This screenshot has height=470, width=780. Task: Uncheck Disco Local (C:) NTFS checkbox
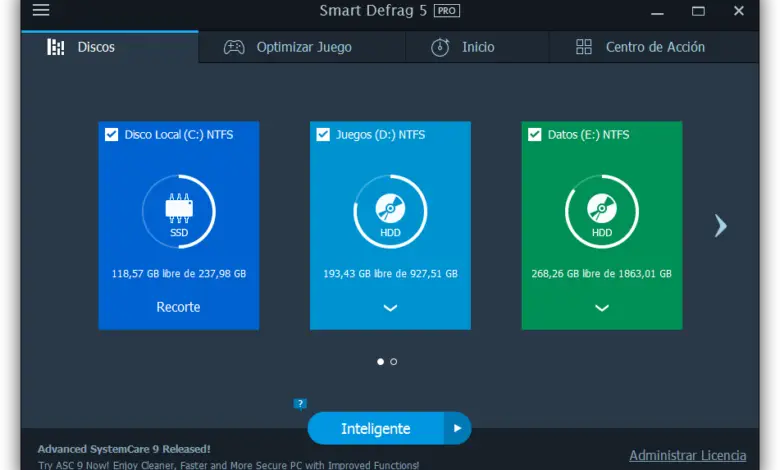point(111,134)
